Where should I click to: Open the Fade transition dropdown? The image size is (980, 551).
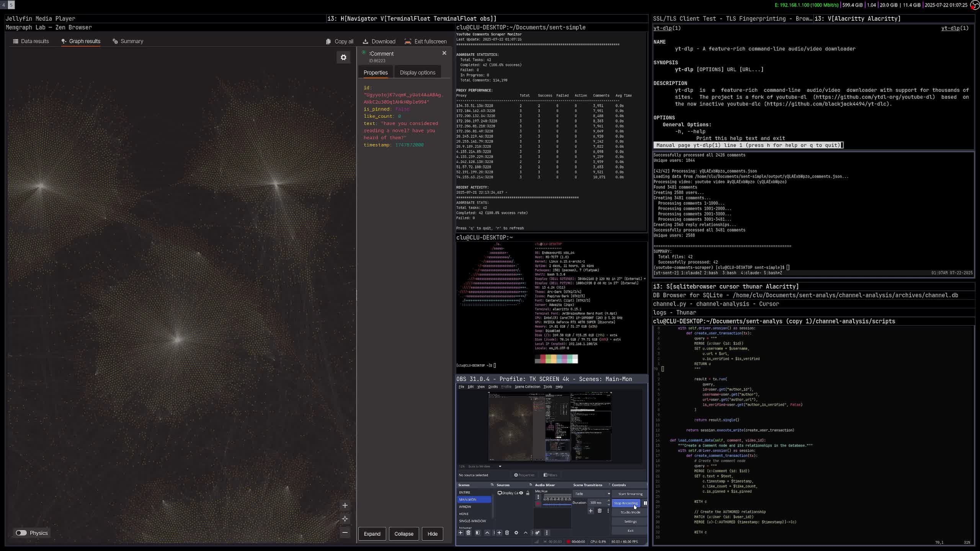(592, 494)
